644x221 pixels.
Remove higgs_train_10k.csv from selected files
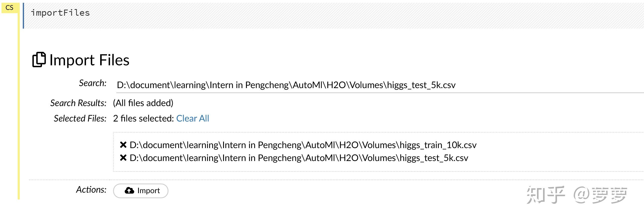click(123, 145)
